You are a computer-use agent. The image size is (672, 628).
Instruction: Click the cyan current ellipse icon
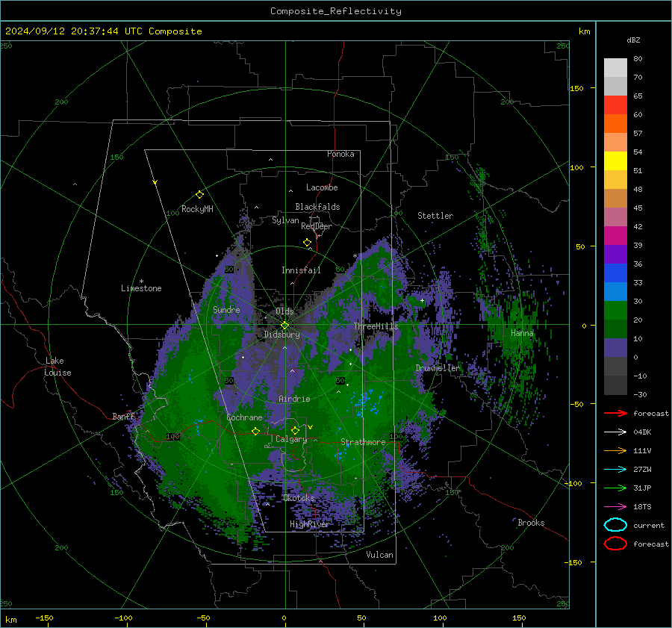coord(615,525)
